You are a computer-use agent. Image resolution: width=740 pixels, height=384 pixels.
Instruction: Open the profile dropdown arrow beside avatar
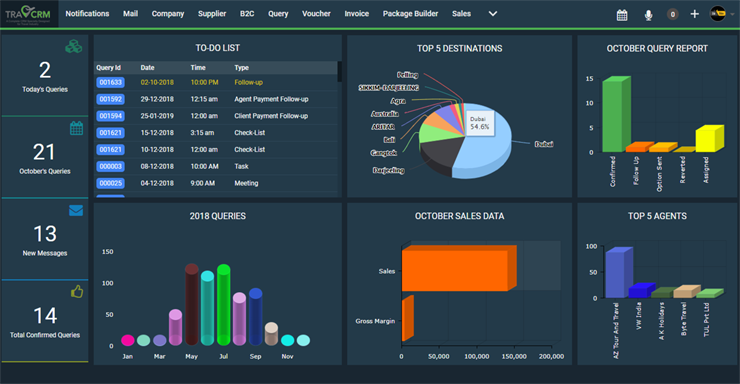pos(732,14)
